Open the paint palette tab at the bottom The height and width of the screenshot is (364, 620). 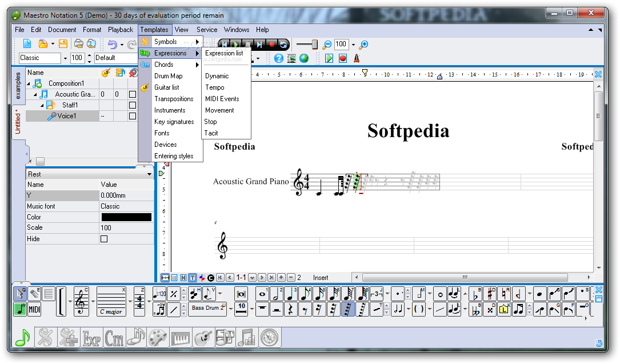pyautogui.click(x=158, y=338)
